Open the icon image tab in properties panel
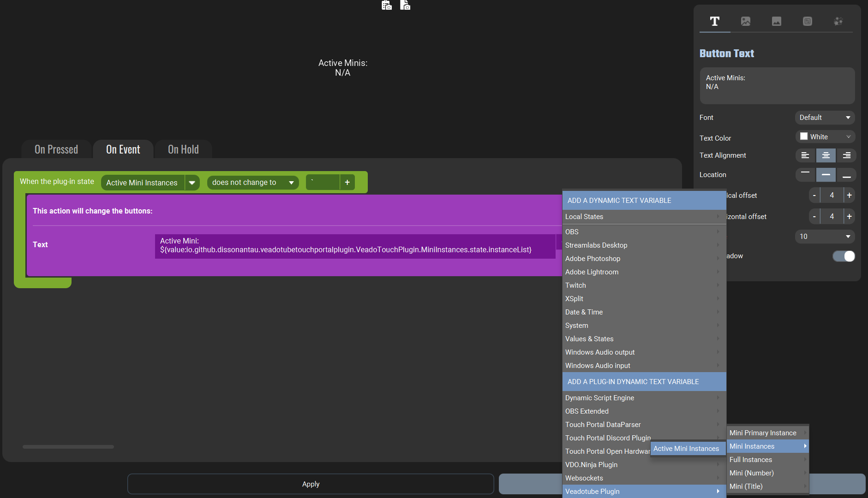Viewport: 868px width, 498px height. pos(746,21)
